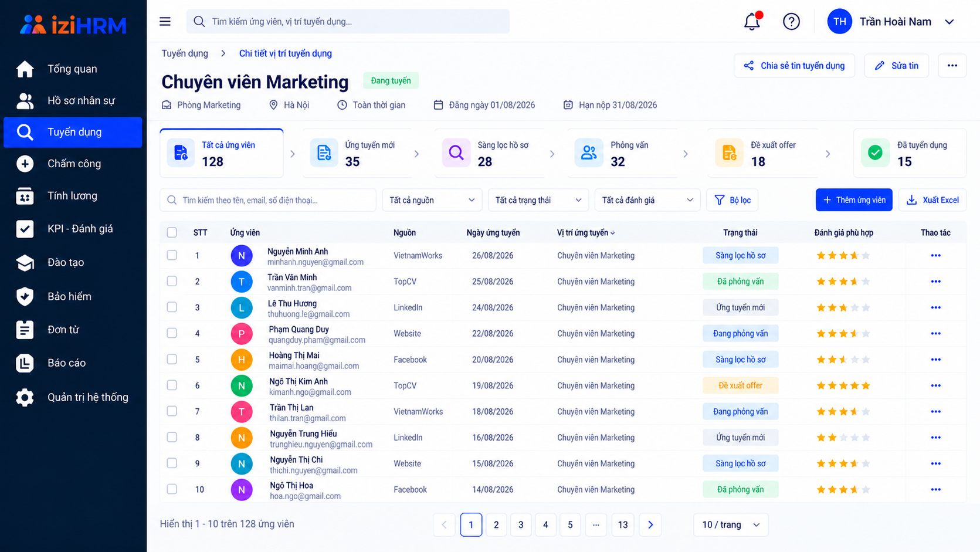Open the notifications bell
980x552 pixels.
click(x=752, y=22)
